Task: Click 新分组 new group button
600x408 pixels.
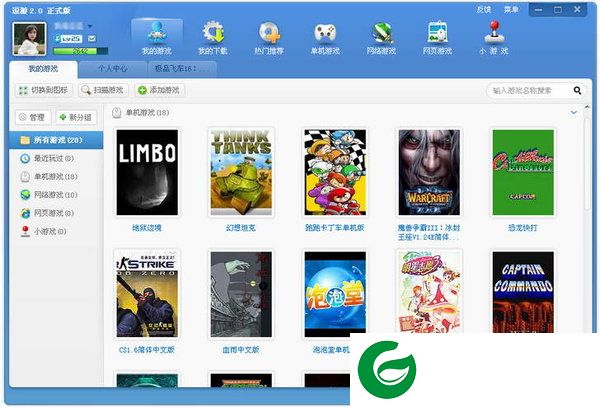Action: click(76, 117)
